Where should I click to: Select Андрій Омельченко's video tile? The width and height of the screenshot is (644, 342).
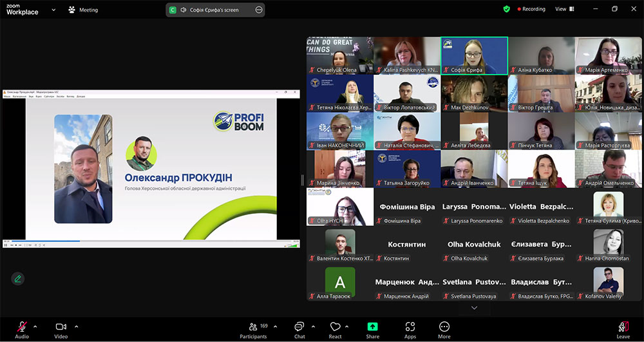(609, 169)
